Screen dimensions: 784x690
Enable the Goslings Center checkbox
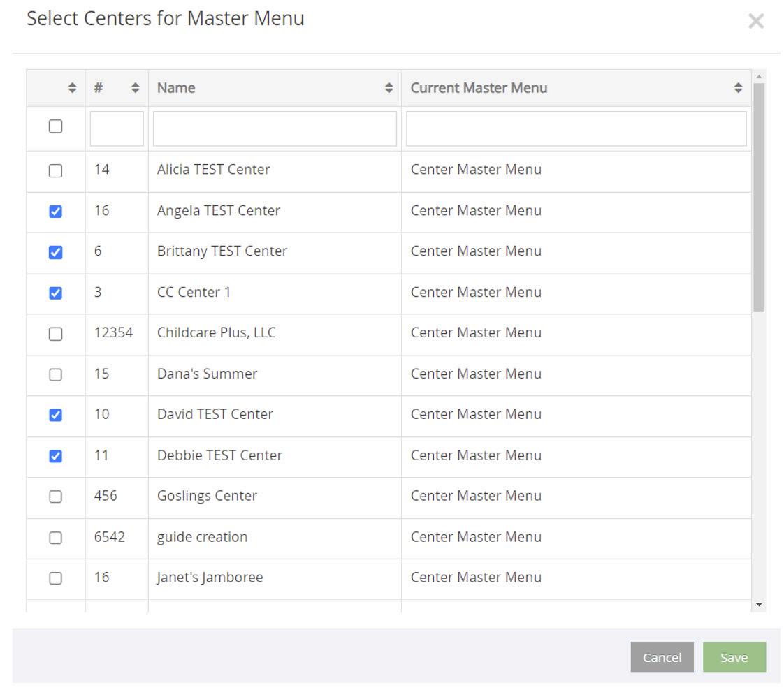pyautogui.click(x=55, y=497)
